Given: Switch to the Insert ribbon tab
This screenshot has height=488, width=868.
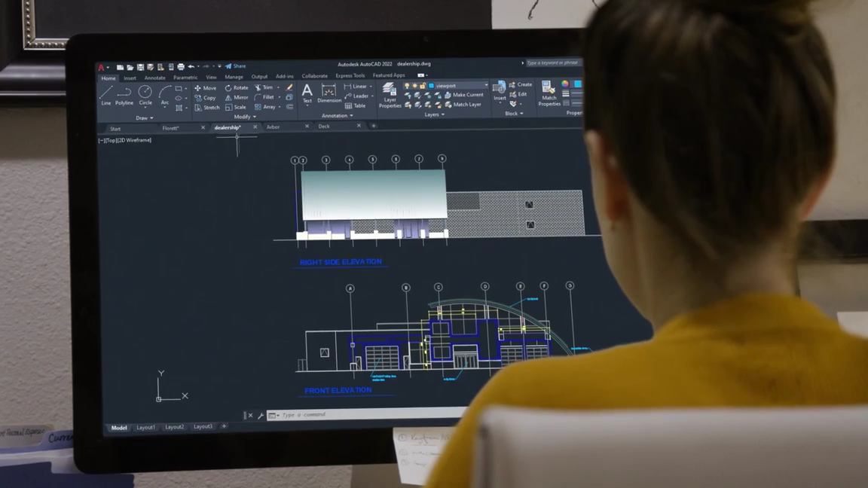Looking at the screenshot, I should (x=130, y=78).
